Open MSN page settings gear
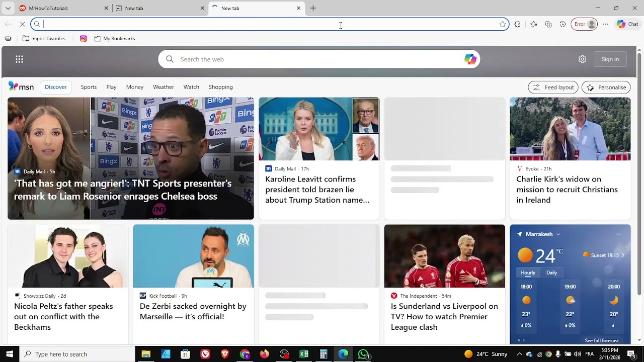The height and width of the screenshot is (362, 644). click(x=582, y=59)
